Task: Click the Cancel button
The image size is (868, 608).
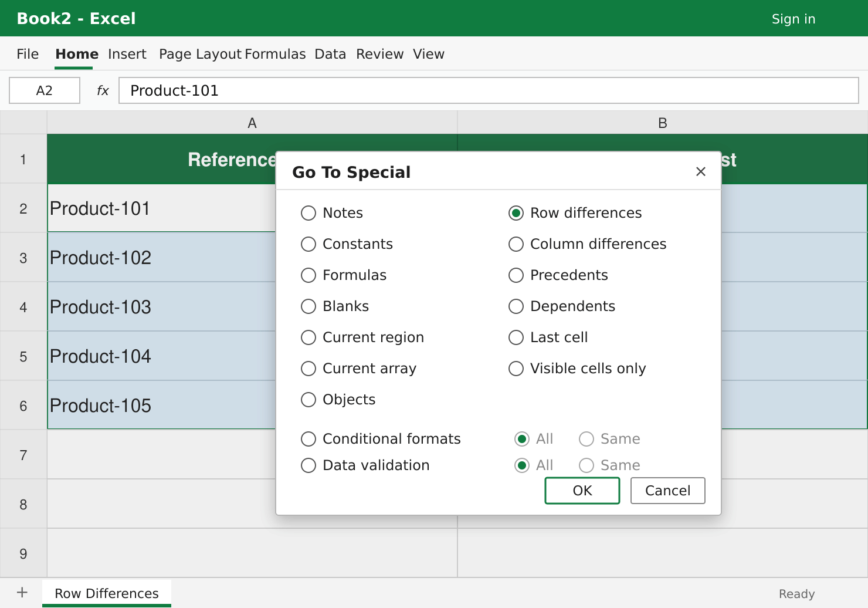Action: pos(668,491)
